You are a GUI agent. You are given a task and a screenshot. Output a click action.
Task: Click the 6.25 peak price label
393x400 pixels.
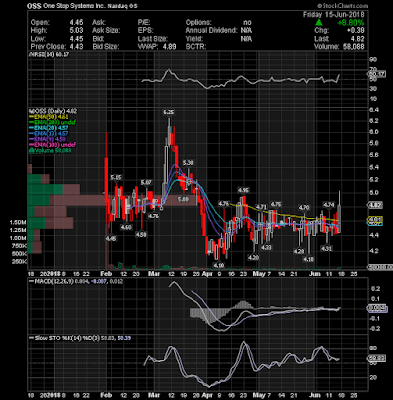[169, 112]
